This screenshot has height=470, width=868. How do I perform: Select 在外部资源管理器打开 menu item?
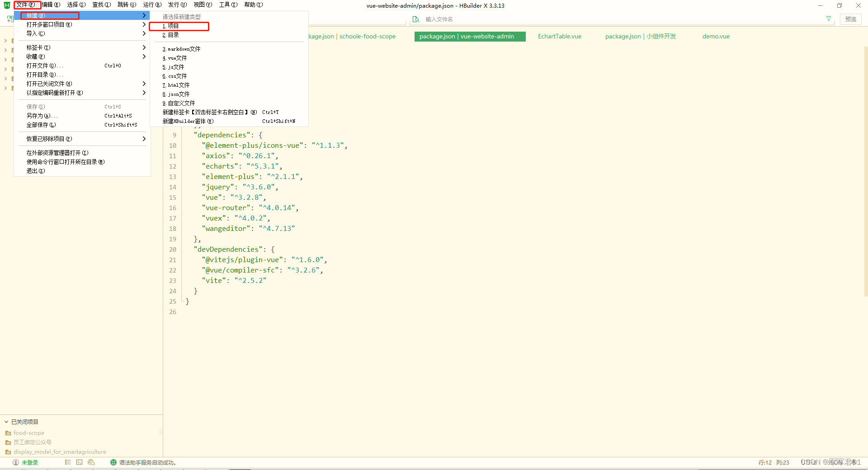[x=82, y=153]
